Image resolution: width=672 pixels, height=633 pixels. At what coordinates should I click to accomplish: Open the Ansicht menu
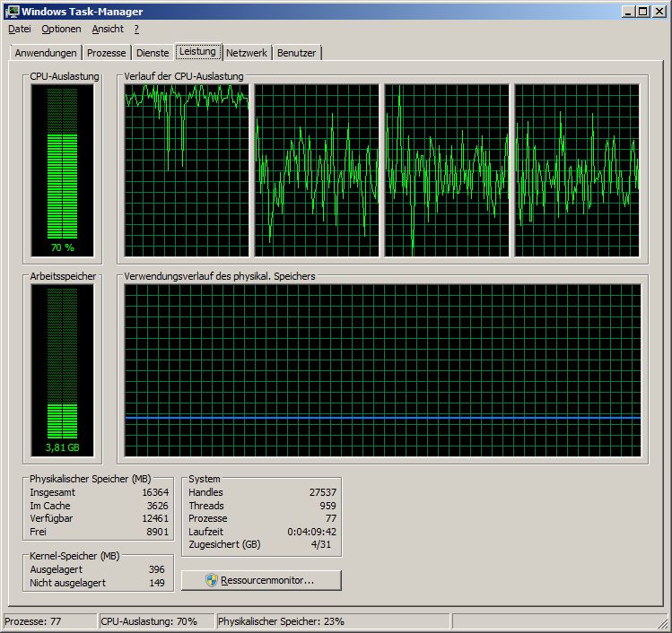click(108, 29)
